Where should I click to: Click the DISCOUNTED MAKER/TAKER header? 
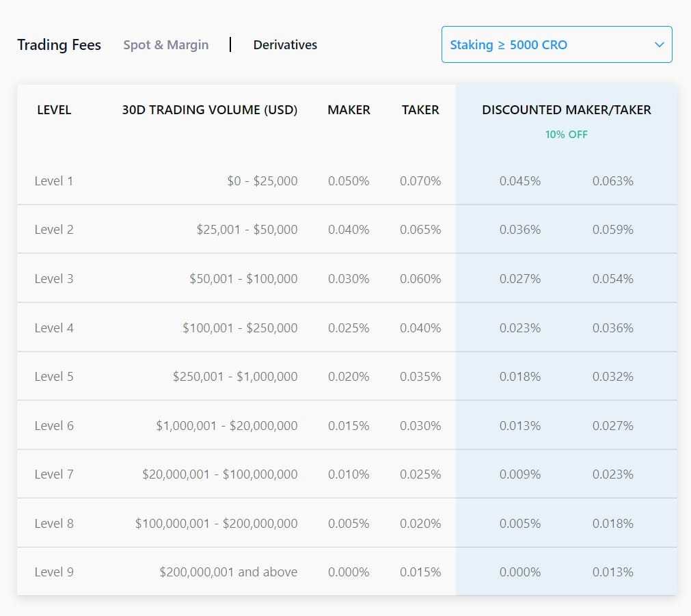pyautogui.click(x=567, y=110)
